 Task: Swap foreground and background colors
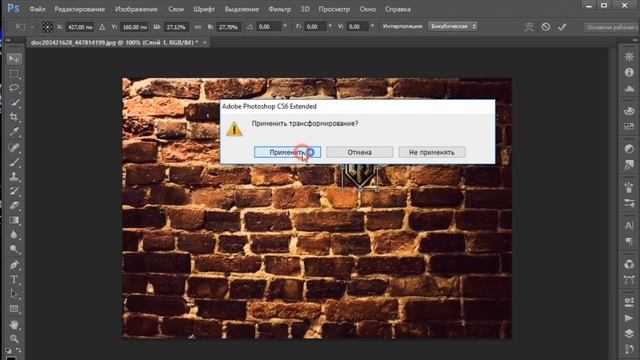click(x=19, y=351)
